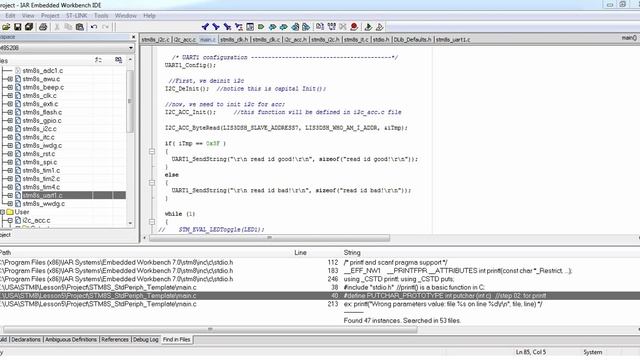
Task: Sort results by the String column header
Action: click(x=352, y=253)
